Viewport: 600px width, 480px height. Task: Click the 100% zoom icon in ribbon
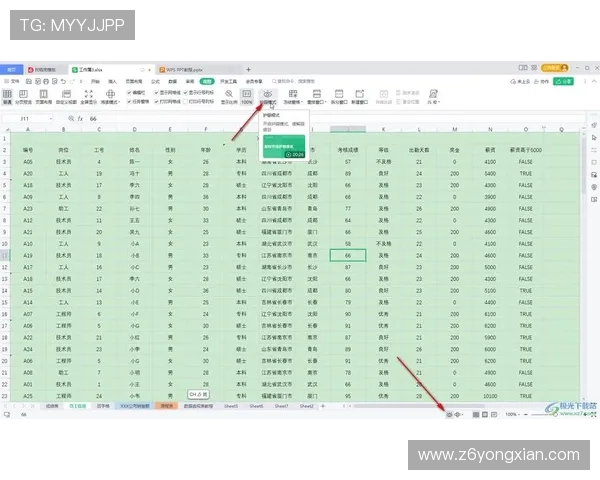click(x=246, y=96)
